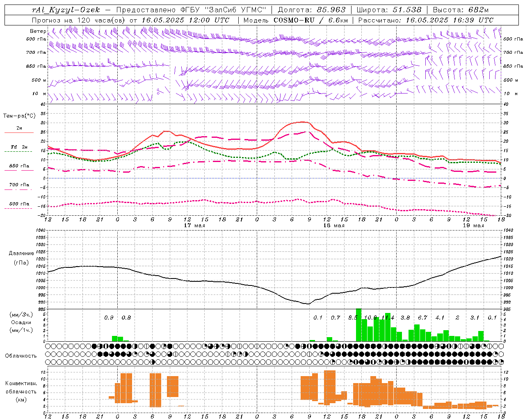Click the Осадки precipitation label
This screenshot has height=420, width=525.
[x=21, y=322]
